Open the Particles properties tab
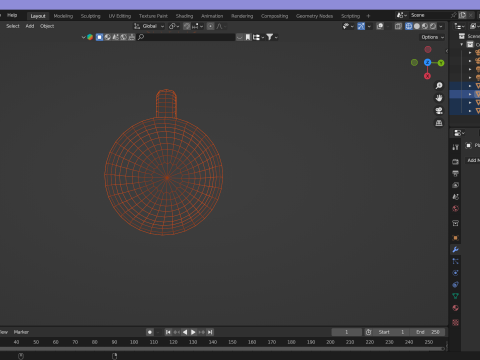Viewport: 480px width, 360px height. 455,261
